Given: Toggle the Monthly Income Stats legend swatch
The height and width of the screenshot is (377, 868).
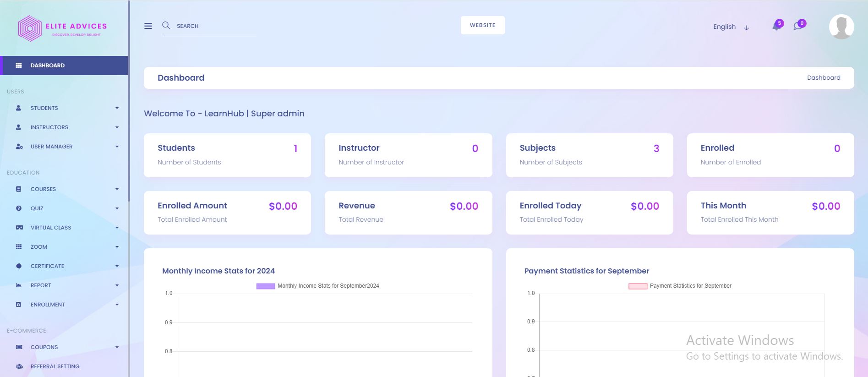Looking at the screenshot, I should (x=265, y=286).
